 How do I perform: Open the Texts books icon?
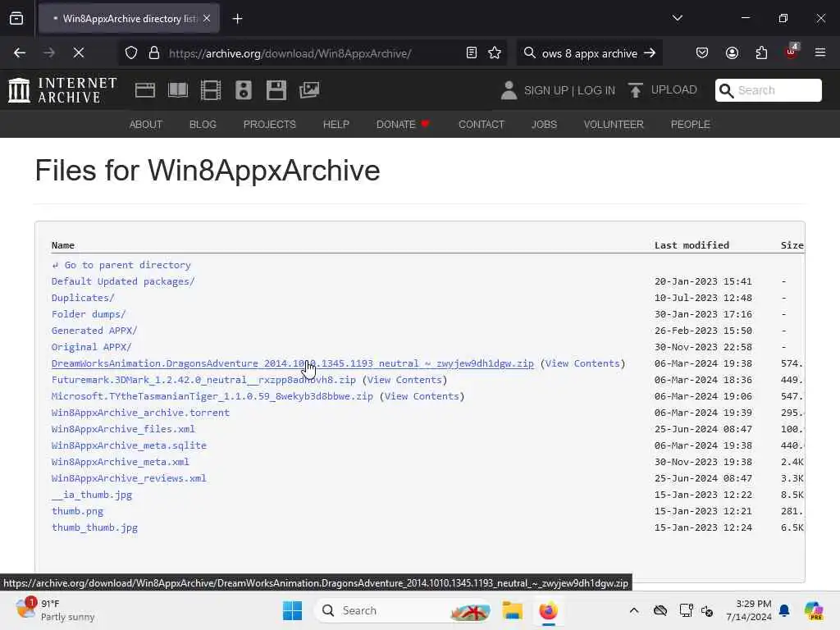pos(178,90)
